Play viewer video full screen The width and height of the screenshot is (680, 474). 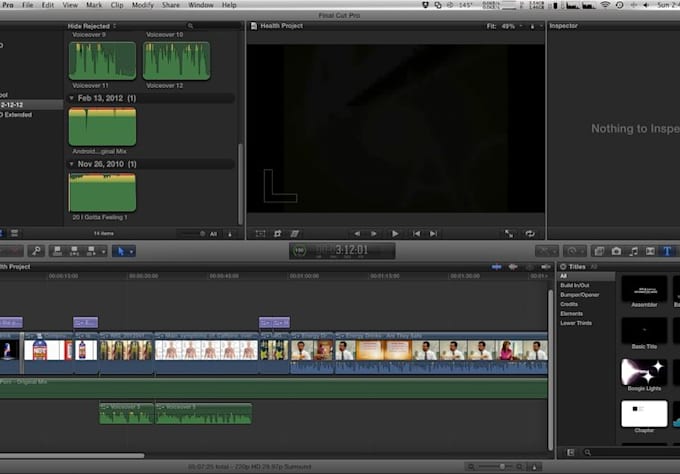coord(509,234)
